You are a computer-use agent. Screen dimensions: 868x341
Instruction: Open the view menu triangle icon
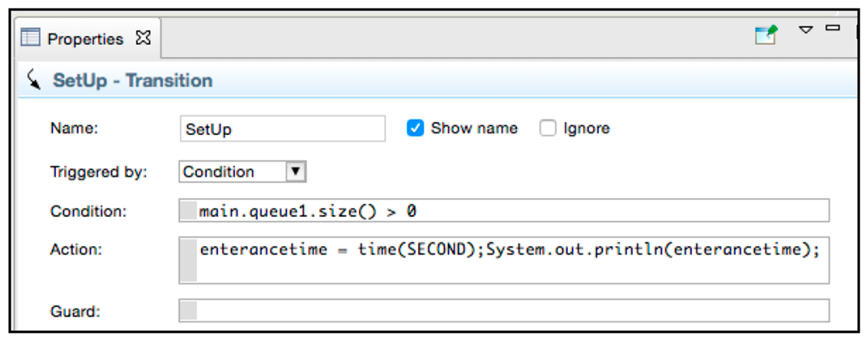(x=806, y=30)
